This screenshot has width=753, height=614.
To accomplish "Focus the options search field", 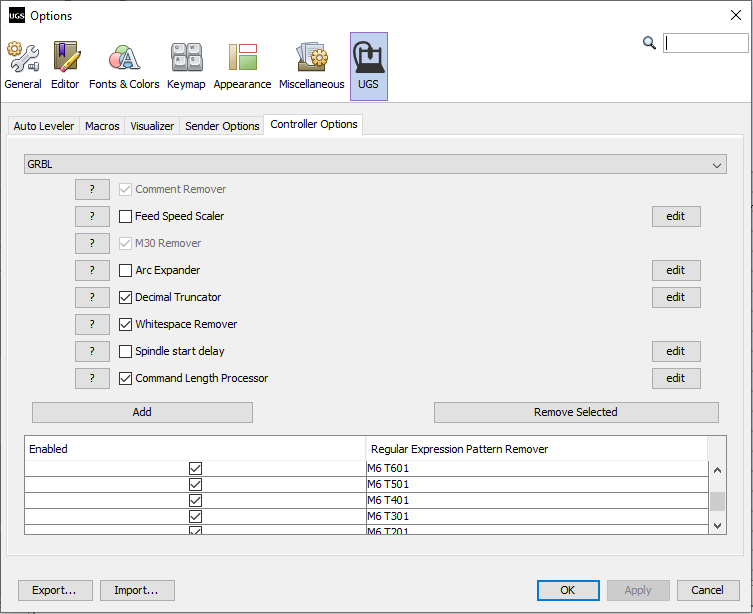I will point(705,43).
